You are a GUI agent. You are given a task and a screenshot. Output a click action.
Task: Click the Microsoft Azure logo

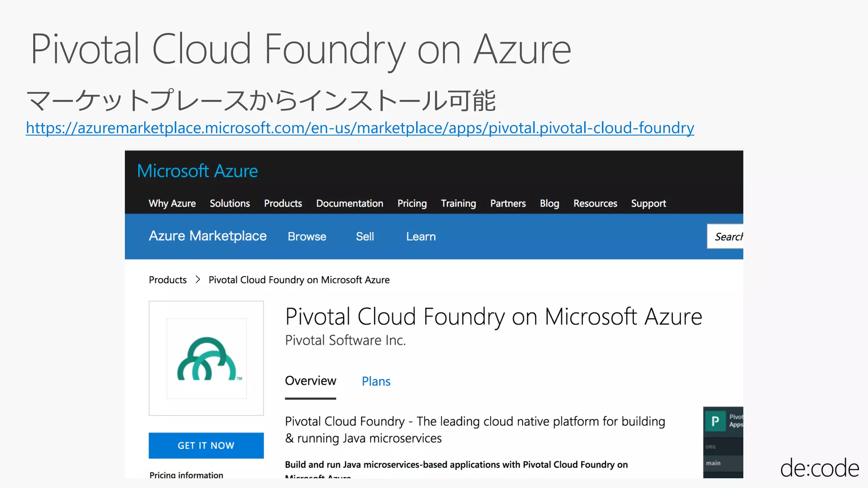point(198,171)
